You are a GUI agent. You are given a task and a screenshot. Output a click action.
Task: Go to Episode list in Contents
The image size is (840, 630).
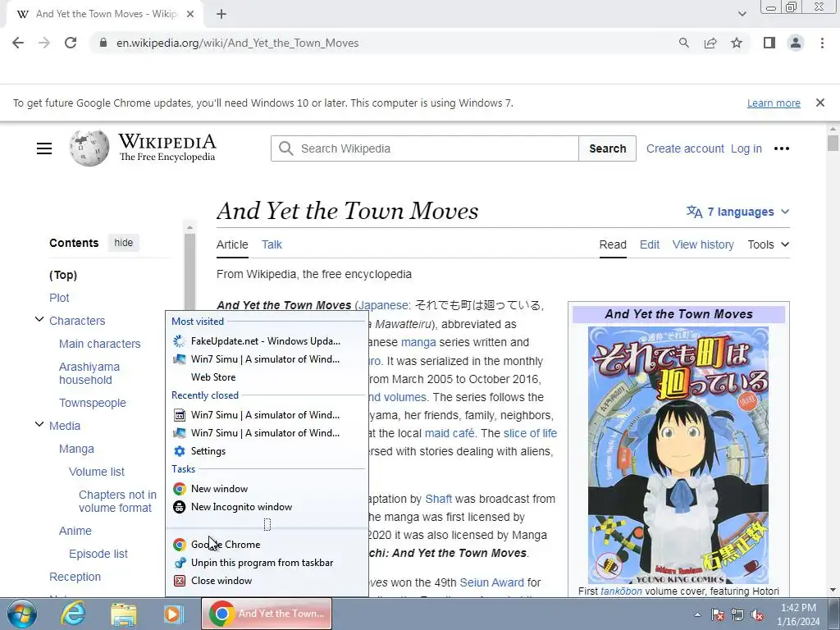coord(98,554)
